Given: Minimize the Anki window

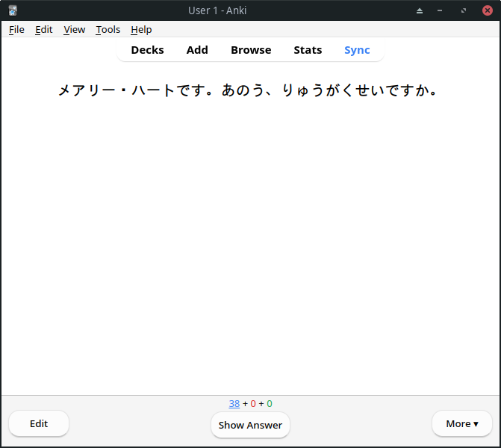Looking at the screenshot, I should pos(441,10).
